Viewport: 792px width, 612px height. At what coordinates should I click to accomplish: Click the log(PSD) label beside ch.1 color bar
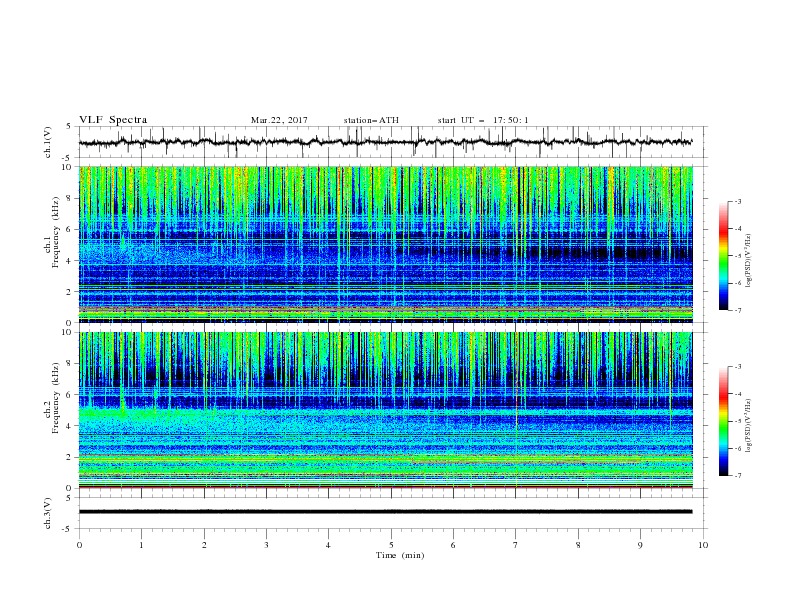tap(749, 261)
